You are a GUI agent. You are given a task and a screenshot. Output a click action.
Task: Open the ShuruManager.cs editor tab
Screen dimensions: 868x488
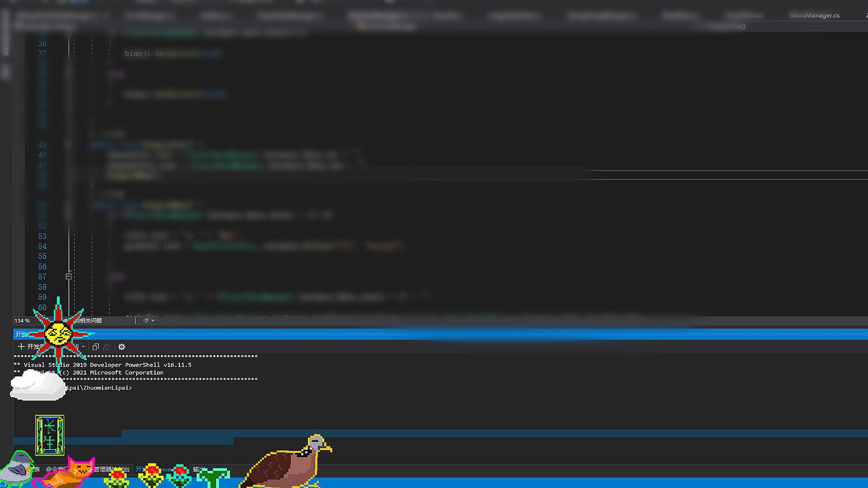coord(814,15)
